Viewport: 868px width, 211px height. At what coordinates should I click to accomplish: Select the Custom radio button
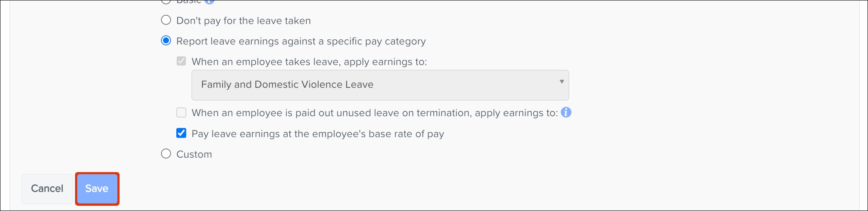166,154
